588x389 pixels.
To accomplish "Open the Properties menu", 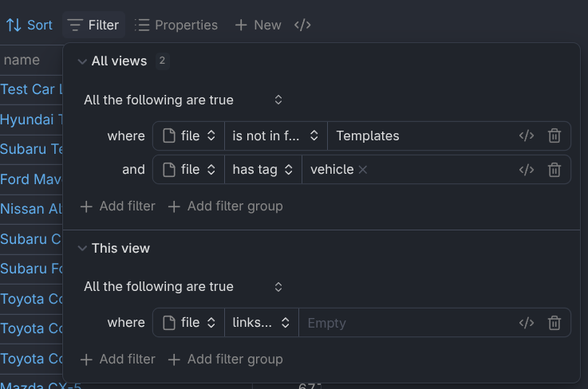I will click(x=176, y=25).
